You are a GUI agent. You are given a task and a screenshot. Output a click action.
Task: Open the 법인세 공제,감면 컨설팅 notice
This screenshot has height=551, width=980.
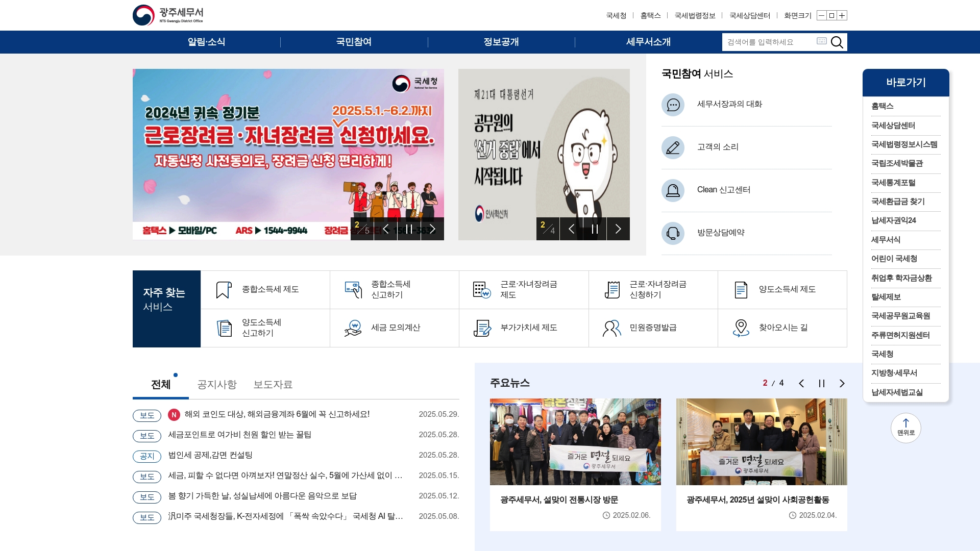[x=210, y=455]
